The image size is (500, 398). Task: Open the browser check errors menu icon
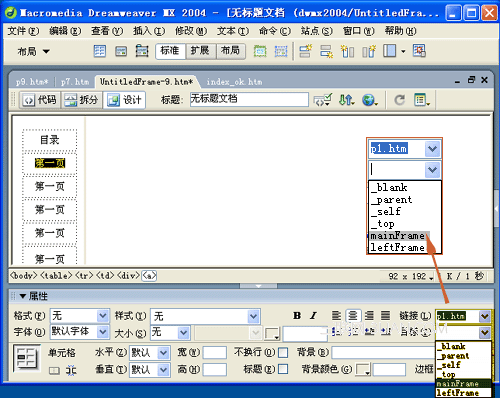click(322, 100)
